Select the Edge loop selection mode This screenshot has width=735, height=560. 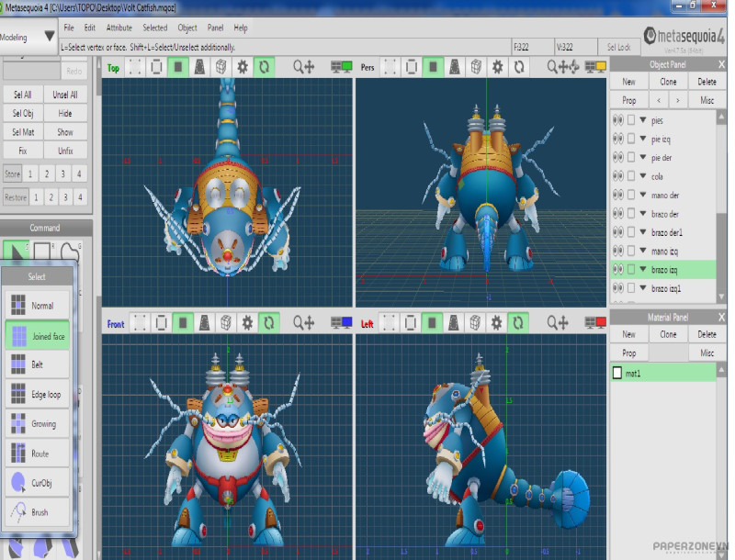[x=39, y=394]
